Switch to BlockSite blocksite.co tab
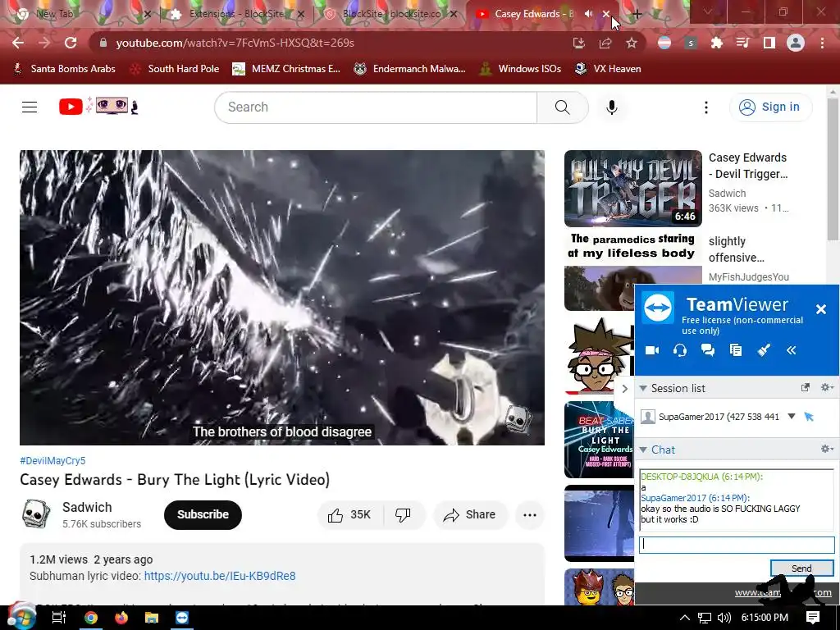This screenshot has width=840, height=630. tap(391, 14)
